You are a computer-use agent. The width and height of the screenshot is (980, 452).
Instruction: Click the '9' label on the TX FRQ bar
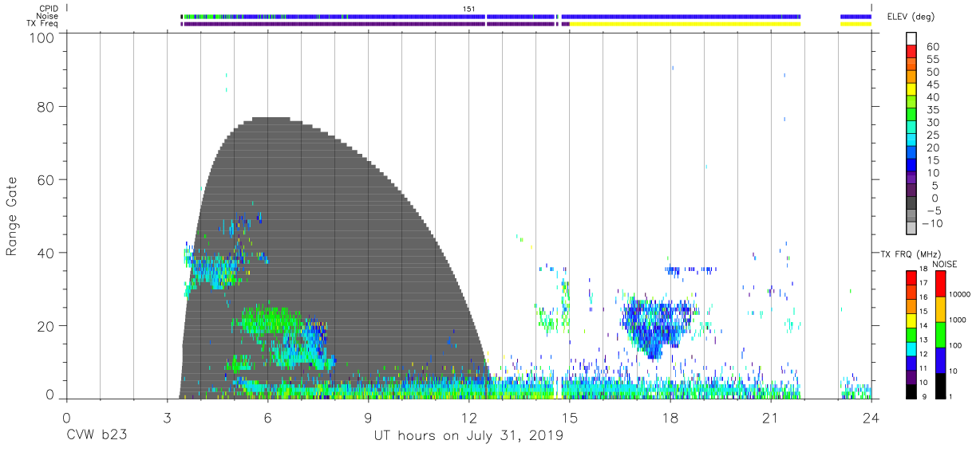coord(924,396)
